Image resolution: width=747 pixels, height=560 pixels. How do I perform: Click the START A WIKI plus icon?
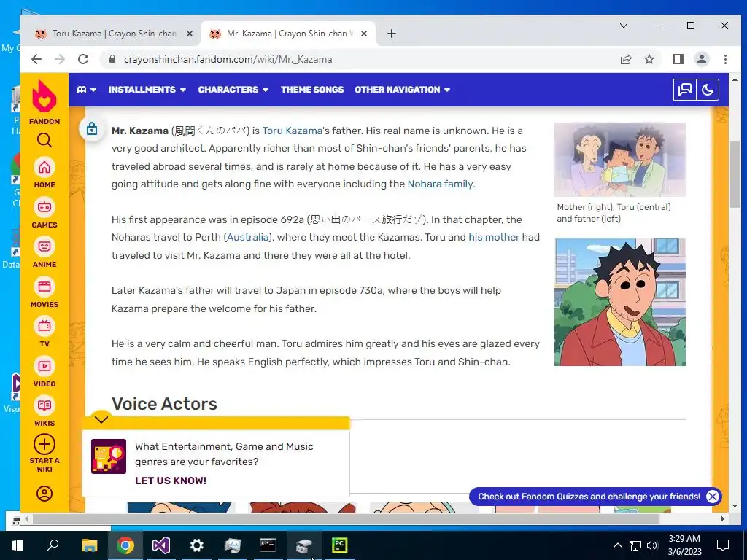coord(44,445)
